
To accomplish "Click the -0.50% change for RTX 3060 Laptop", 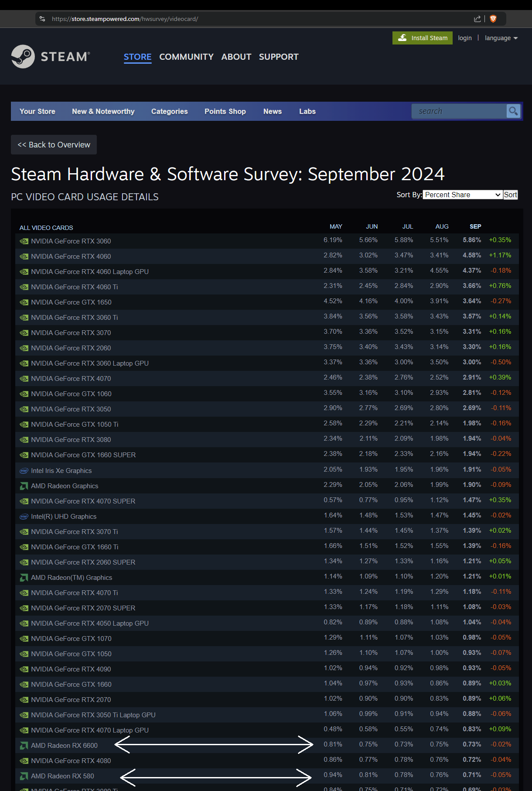I will [x=501, y=362].
